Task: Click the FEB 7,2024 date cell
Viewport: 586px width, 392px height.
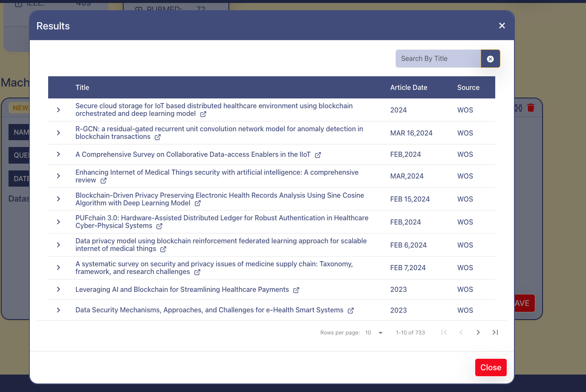Action: (408, 268)
